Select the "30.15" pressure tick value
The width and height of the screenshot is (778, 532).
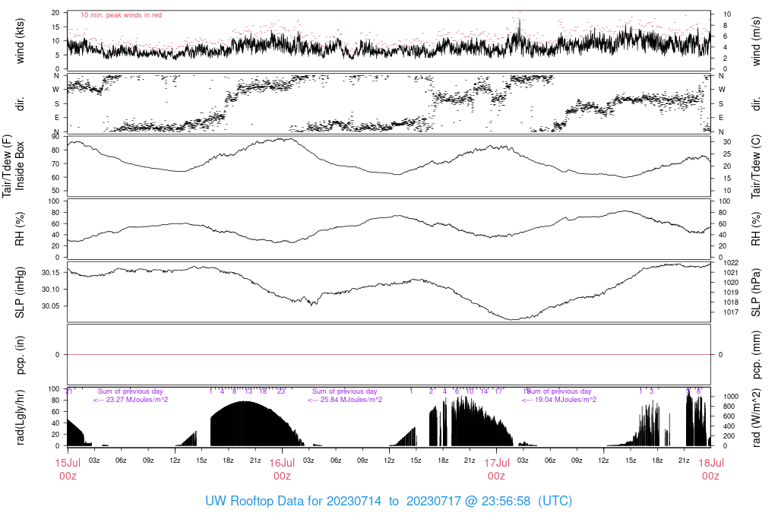pos(50,272)
